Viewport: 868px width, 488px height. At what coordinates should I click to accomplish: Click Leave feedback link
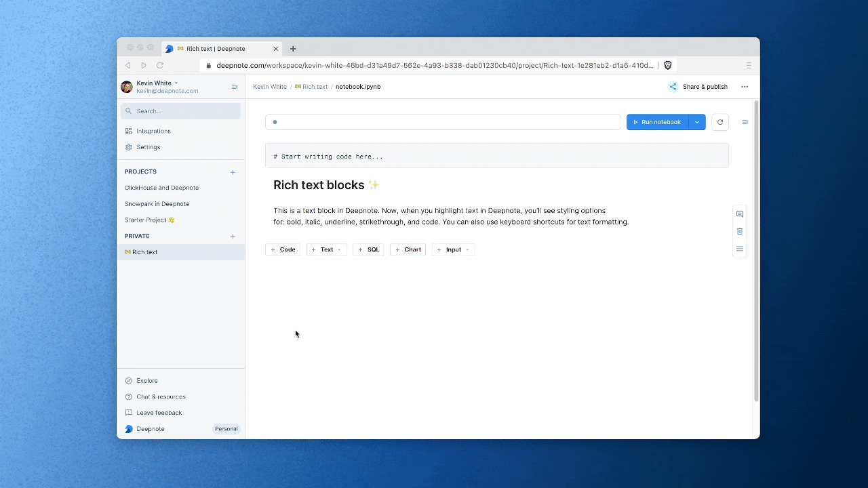point(159,413)
